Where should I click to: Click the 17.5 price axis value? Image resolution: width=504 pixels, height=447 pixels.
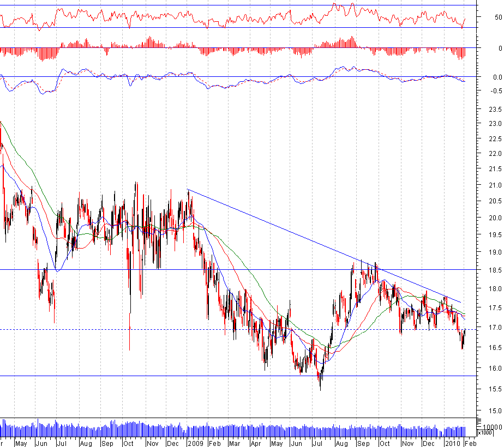pos(495,308)
